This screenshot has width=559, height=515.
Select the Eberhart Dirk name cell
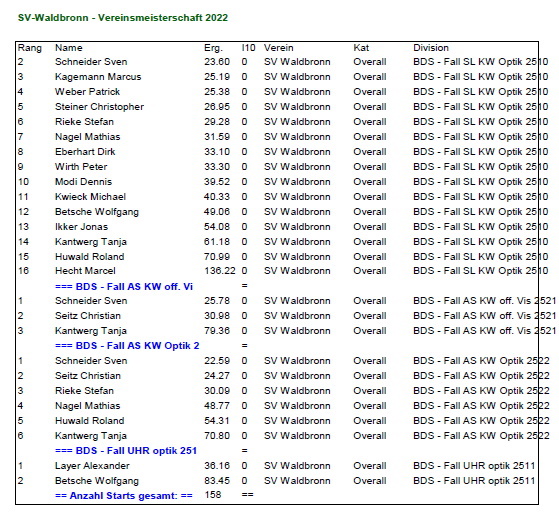(x=85, y=152)
